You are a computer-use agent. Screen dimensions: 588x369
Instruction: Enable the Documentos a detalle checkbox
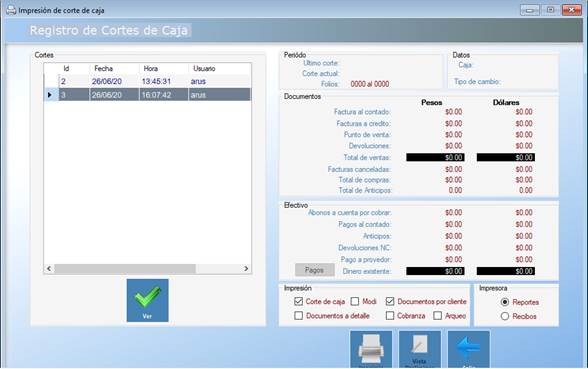coord(298,315)
